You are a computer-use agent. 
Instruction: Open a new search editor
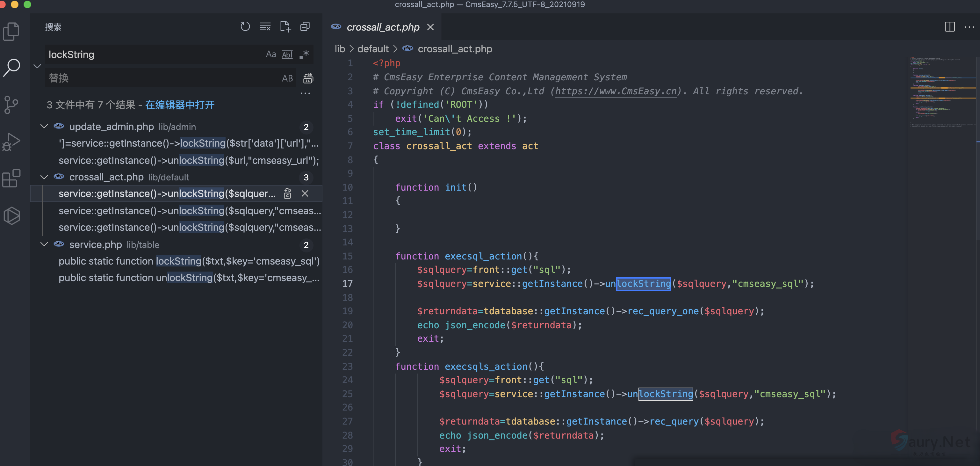tap(285, 27)
